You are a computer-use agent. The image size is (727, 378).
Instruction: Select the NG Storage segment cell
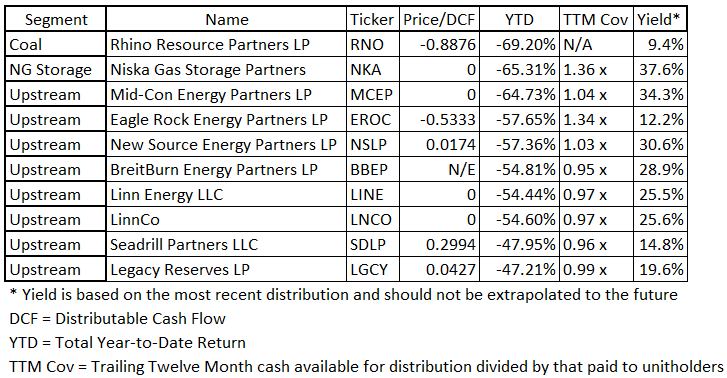(x=56, y=70)
